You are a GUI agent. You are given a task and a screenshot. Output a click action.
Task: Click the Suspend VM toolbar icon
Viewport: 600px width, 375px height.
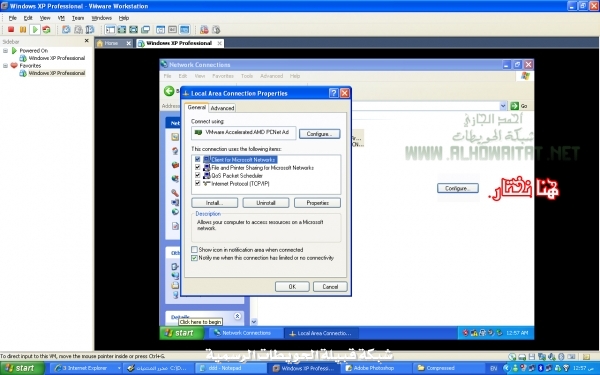point(23,29)
